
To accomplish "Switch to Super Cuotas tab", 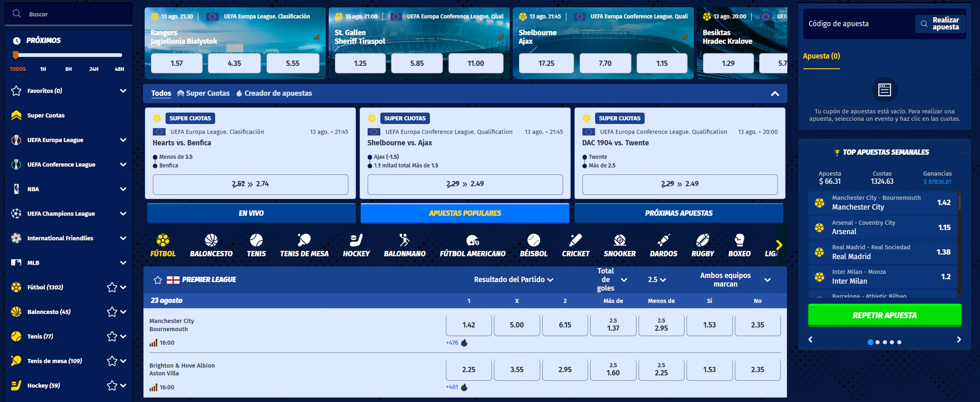I will pyautogui.click(x=203, y=93).
